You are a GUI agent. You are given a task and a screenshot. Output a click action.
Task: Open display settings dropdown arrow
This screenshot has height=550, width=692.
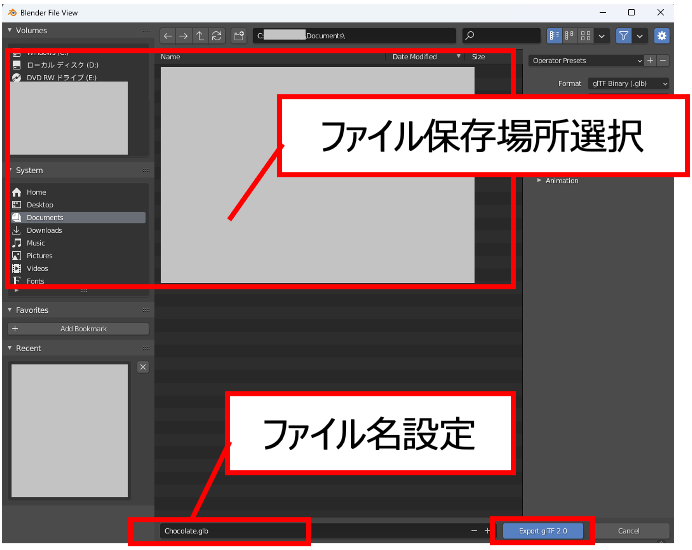pyautogui.click(x=602, y=36)
